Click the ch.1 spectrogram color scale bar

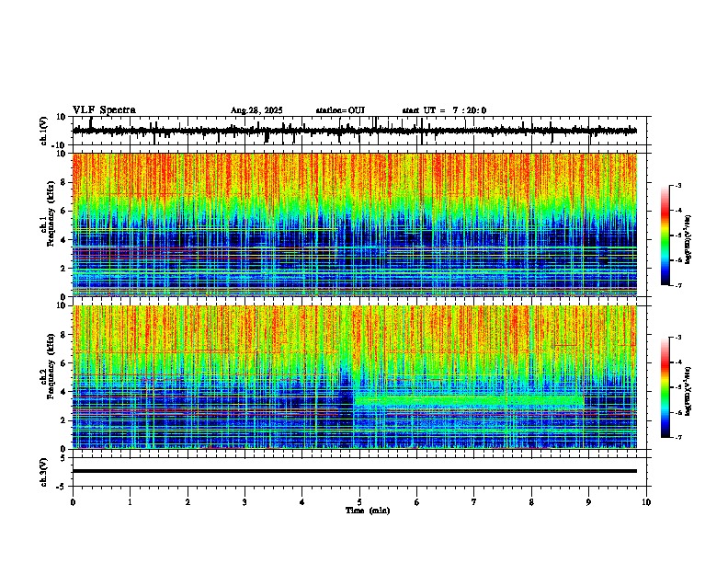coord(665,236)
